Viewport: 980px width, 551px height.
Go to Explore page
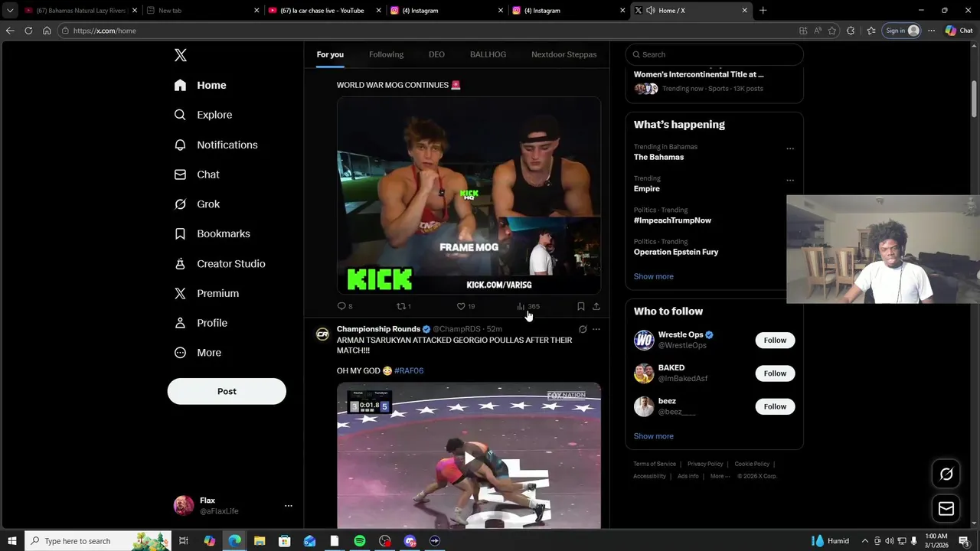[x=203, y=115]
